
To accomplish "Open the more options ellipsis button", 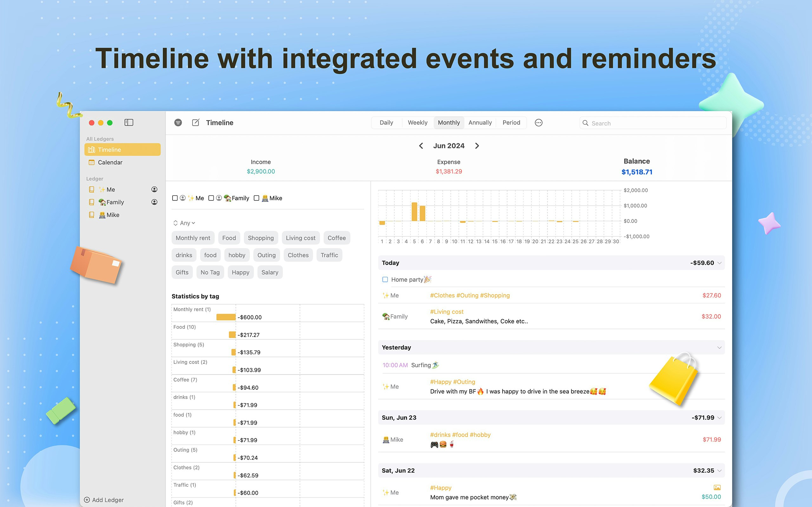I will 539,123.
